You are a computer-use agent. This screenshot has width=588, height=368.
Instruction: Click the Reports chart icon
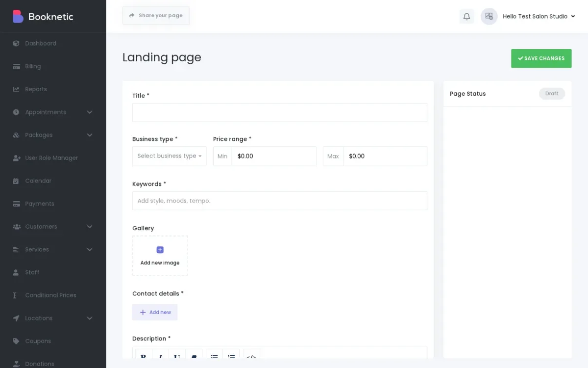[16, 89]
